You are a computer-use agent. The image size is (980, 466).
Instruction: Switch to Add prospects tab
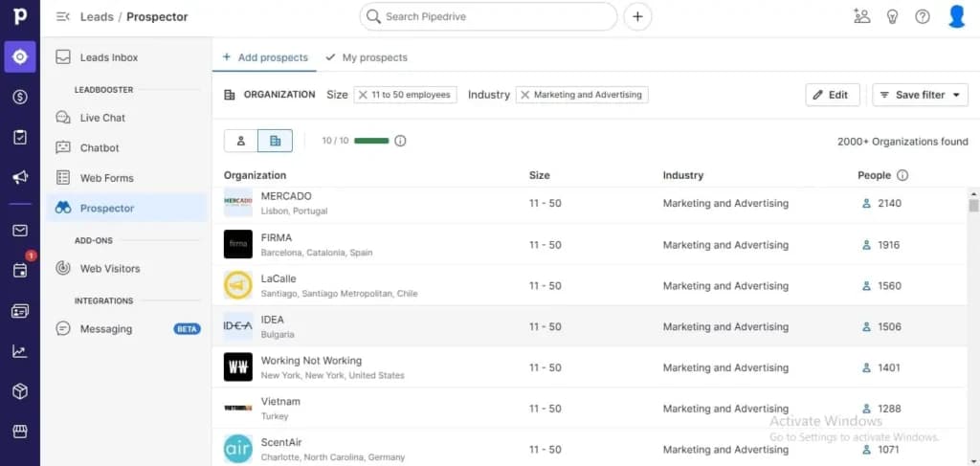click(265, 57)
